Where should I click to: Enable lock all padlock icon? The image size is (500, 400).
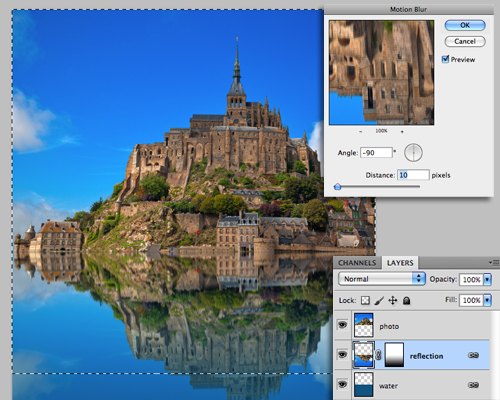[406, 300]
